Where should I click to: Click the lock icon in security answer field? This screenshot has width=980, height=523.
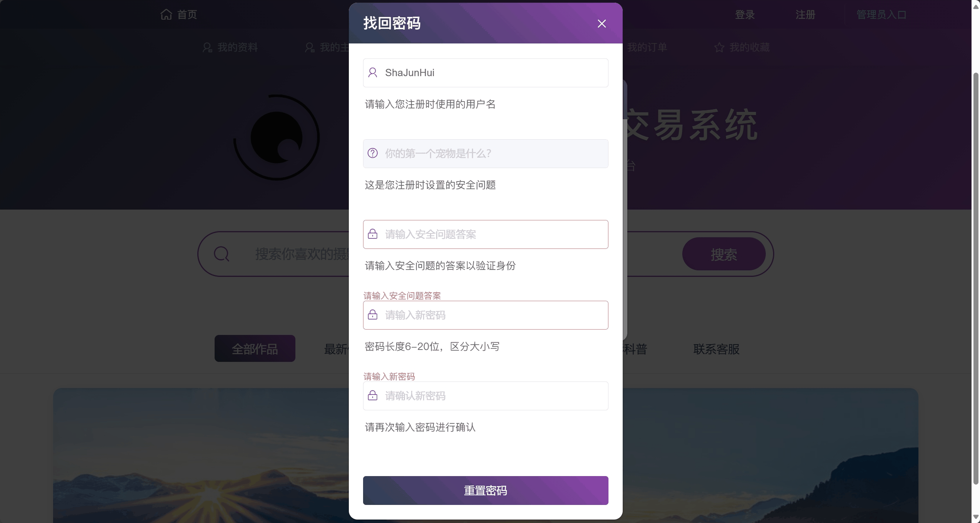[372, 234]
